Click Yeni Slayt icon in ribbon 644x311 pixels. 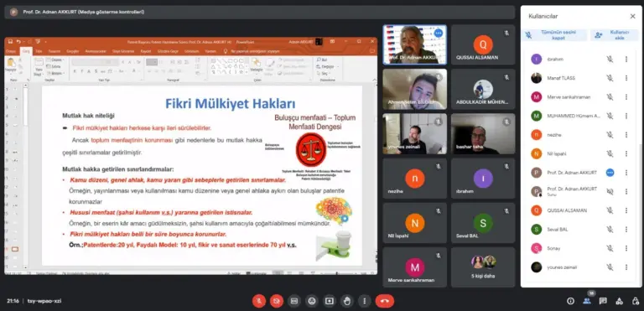(x=39, y=66)
